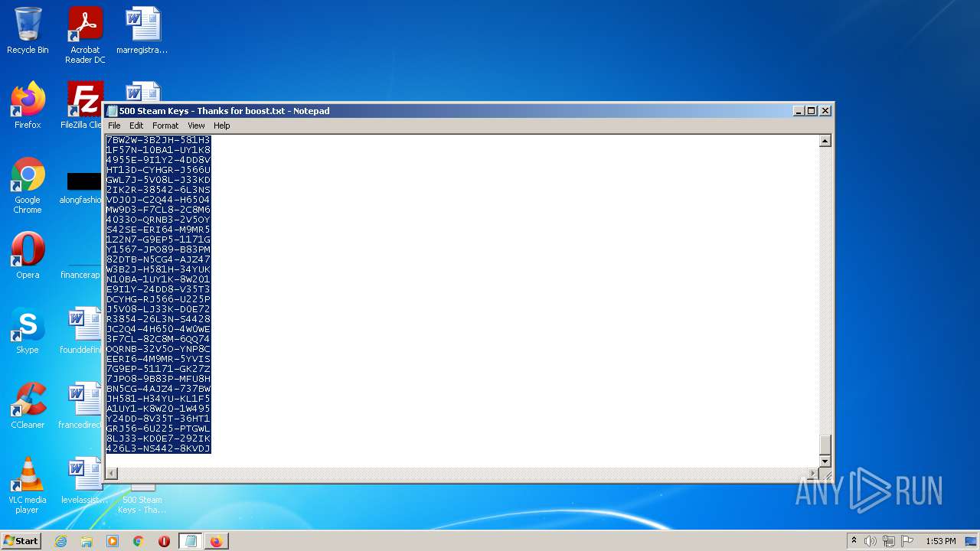Click the key line HT13D-CYHGR-J566U
980x551 pixels.
(158, 170)
